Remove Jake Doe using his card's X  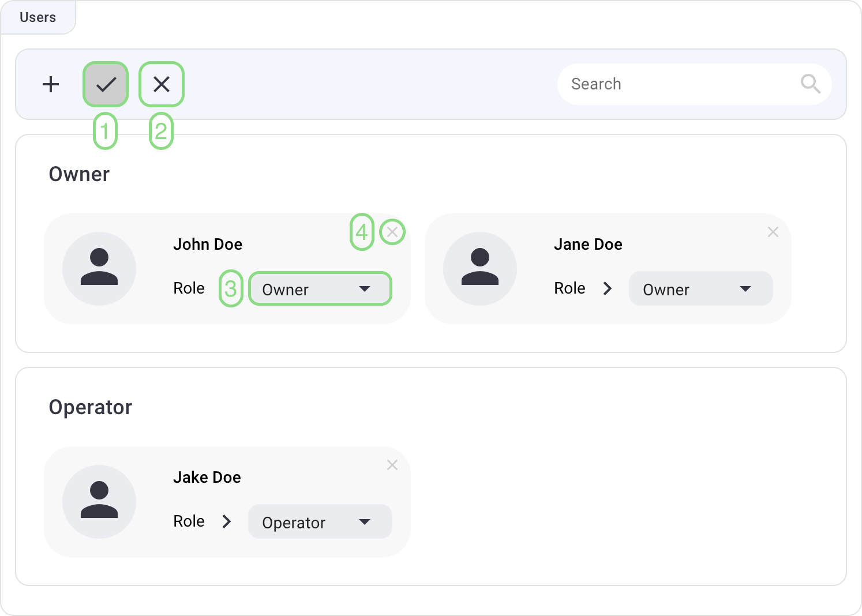pyautogui.click(x=392, y=465)
